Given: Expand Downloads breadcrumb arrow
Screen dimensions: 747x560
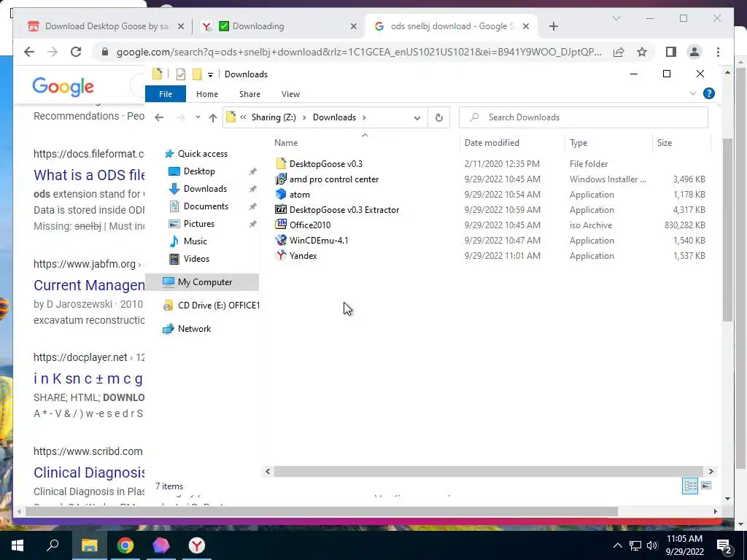Looking at the screenshot, I should point(365,117).
